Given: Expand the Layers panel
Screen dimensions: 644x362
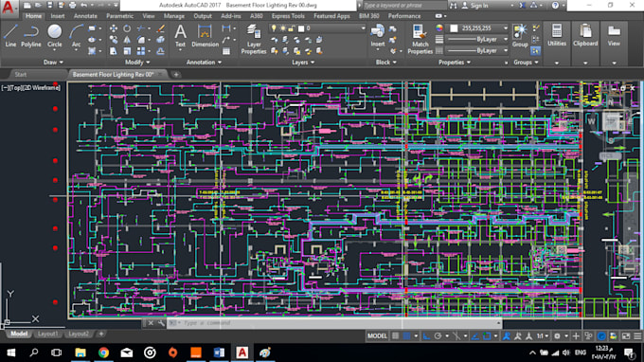Looking at the screenshot, I should tap(303, 63).
